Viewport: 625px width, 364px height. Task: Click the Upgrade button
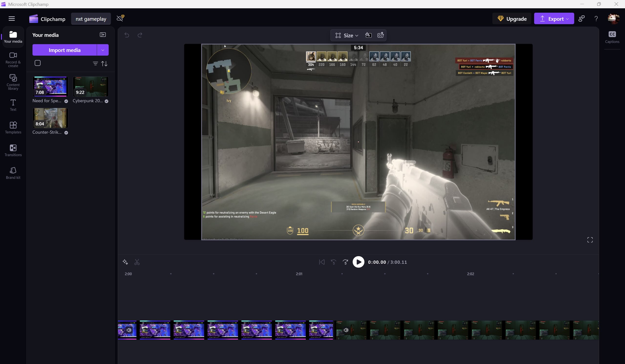(x=512, y=19)
